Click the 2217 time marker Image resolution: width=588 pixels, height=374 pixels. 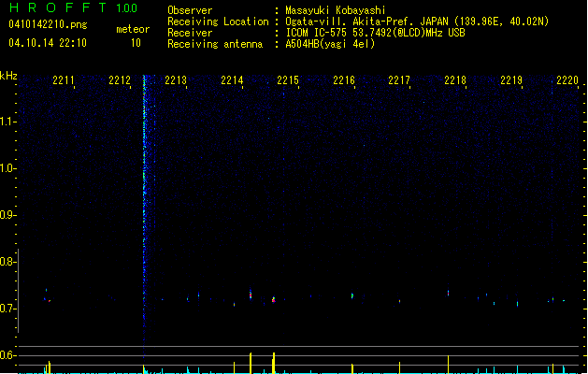(399, 80)
